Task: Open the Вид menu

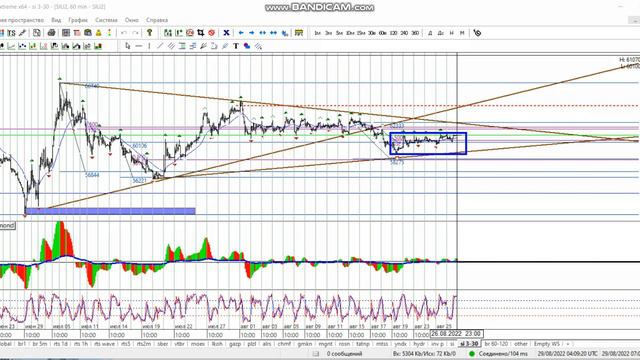Action: [x=56, y=20]
